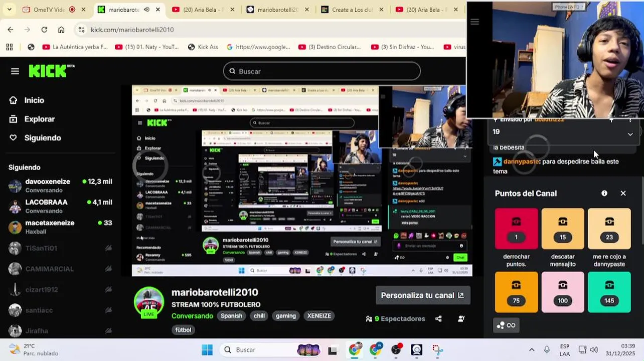Click dannypaste username in chat

click(521, 161)
